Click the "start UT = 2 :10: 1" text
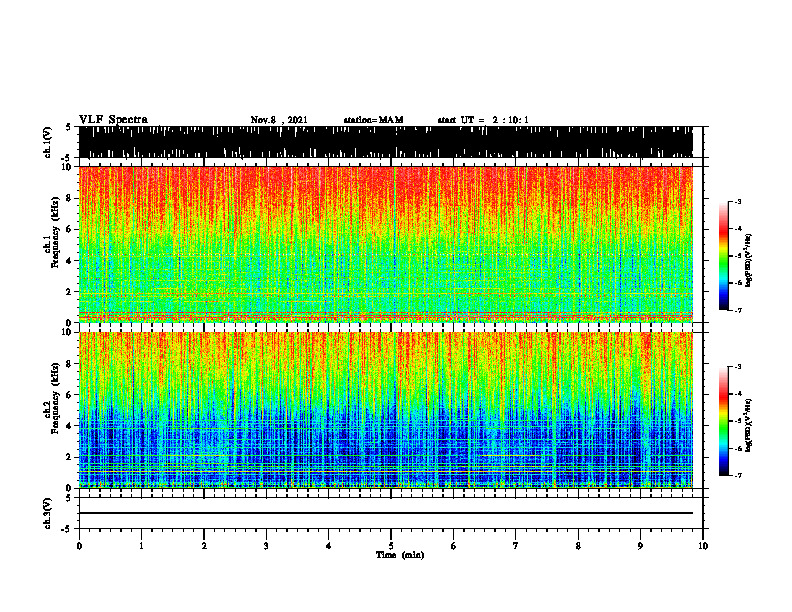The height and width of the screenshot is (612, 792). pos(483,120)
